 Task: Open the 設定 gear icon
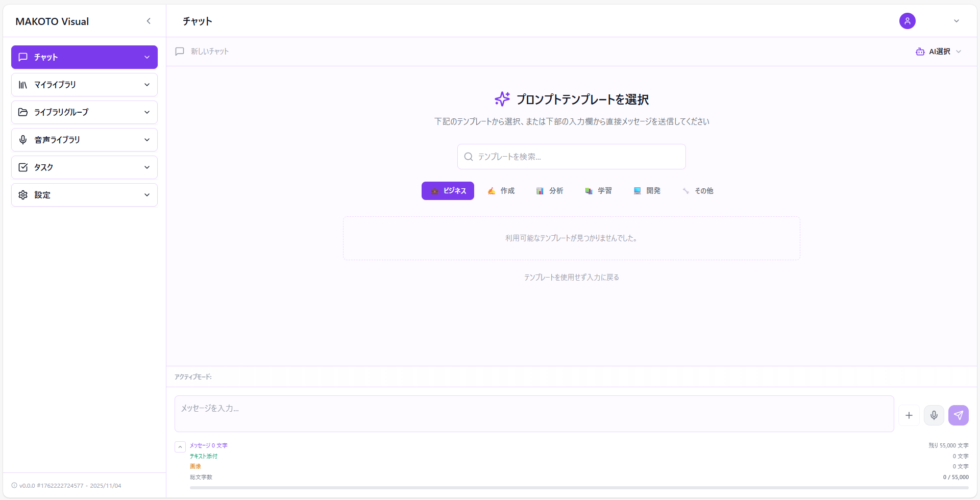(x=22, y=194)
